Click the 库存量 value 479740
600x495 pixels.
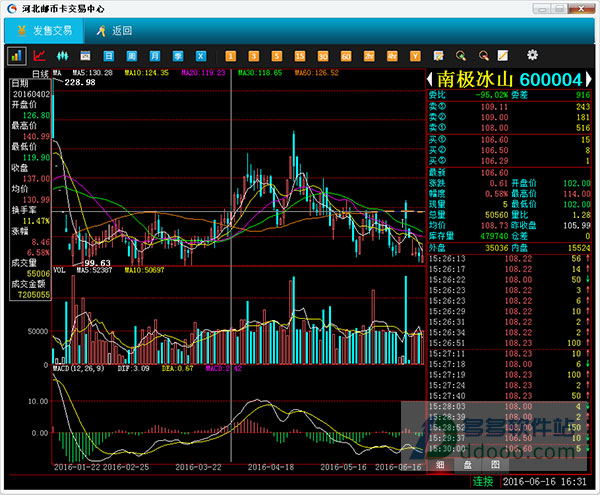click(x=494, y=236)
